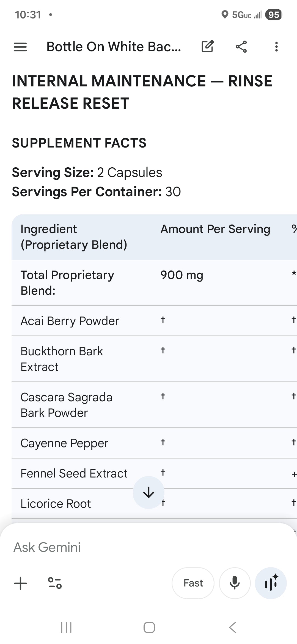Start a new chat with the edit icon
Image resolution: width=297 pixels, height=644 pixels.
coord(208,47)
